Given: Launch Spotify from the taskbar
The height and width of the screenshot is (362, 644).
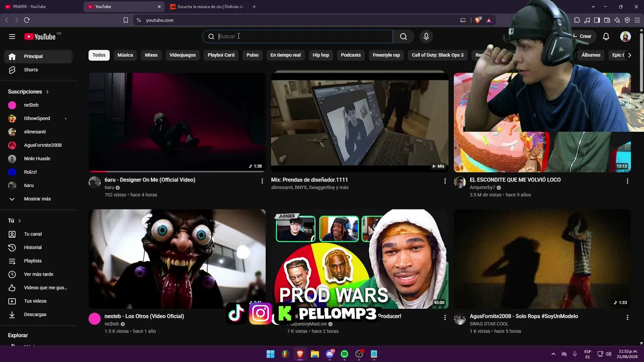Looking at the screenshot, I should (x=345, y=354).
